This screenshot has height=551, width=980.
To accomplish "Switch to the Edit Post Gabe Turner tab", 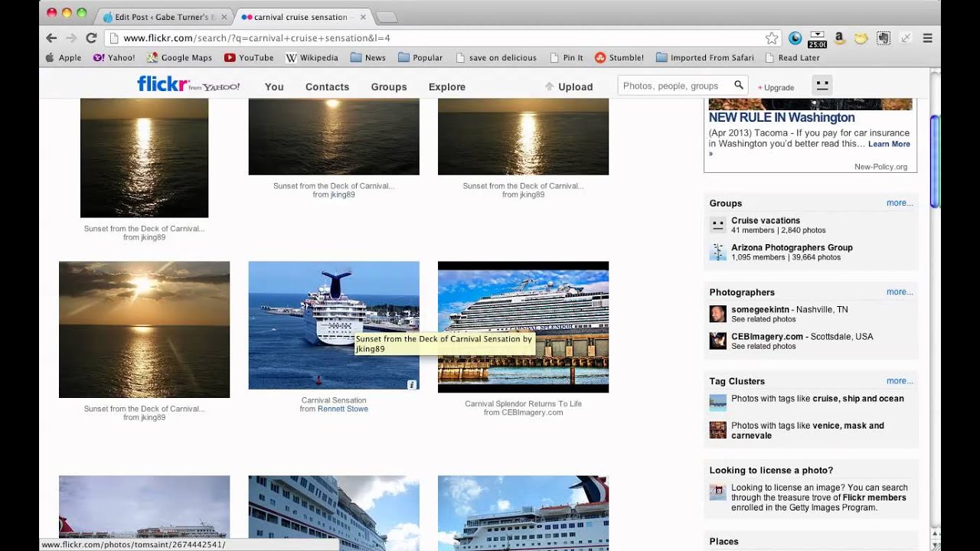I will coord(164,17).
